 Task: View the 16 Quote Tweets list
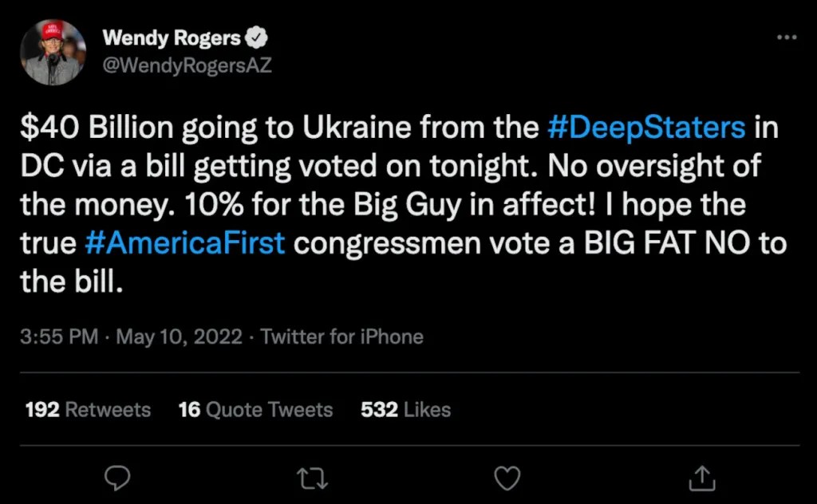click(255, 410)
